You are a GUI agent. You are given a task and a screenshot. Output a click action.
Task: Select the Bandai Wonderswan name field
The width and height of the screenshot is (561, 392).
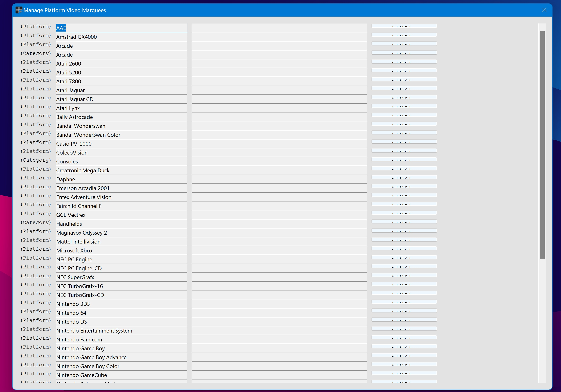click(121, 126)
